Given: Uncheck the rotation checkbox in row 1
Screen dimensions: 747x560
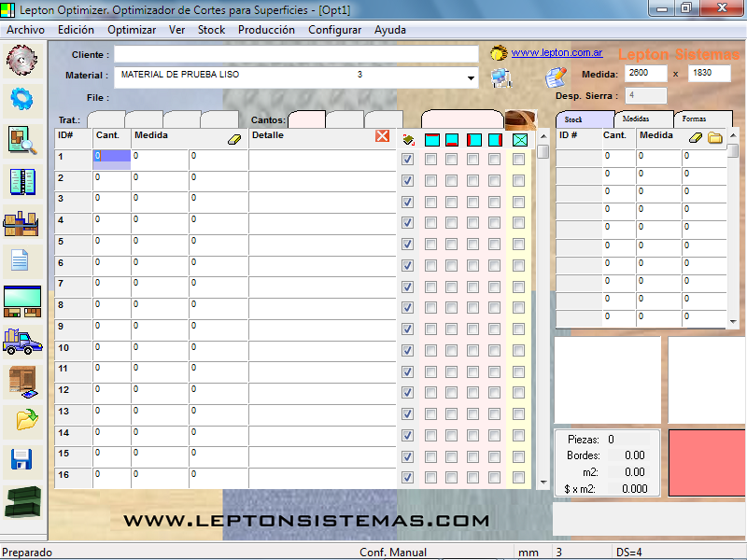Looking at the screenshot, I should 407,159.
